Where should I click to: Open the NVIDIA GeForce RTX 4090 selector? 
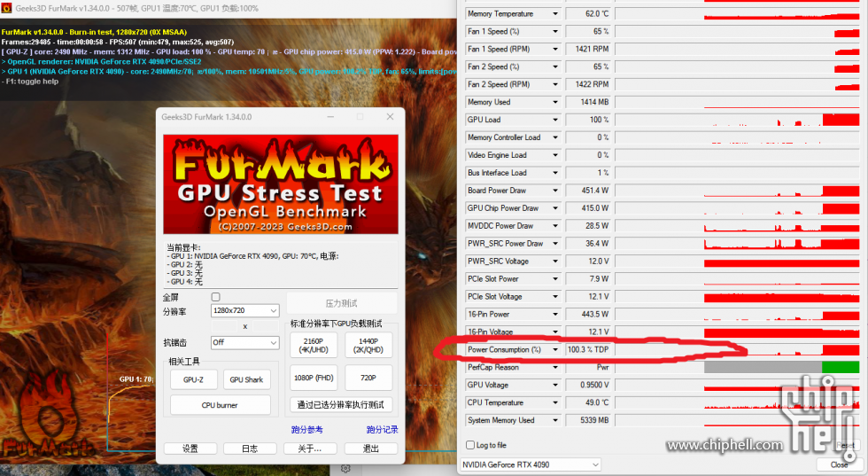531,464
